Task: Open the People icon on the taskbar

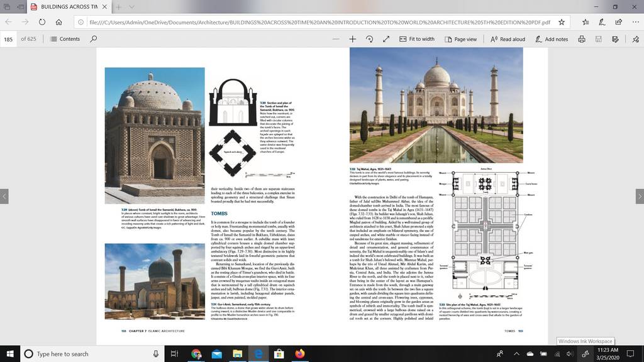Action: pyautogui.click(x=500, y=354)
